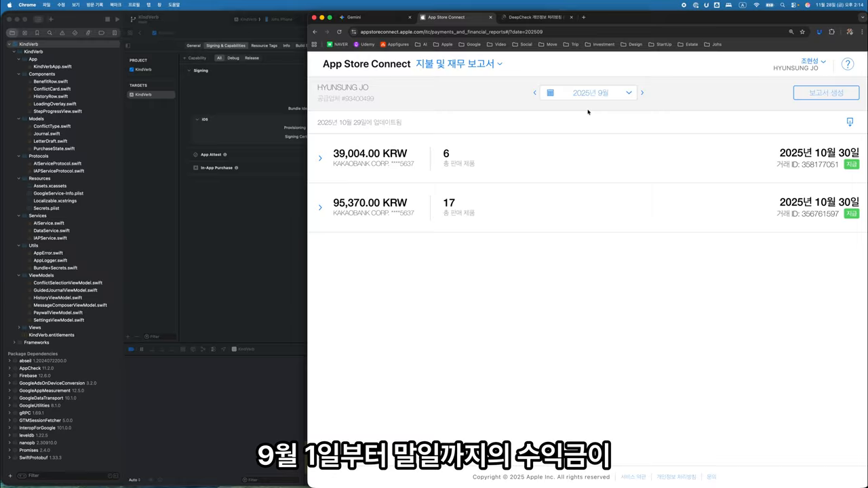Viewport: 868px width, 488px height.
Task: Click the 보고서 생성 button
Action: pos(826,93)
